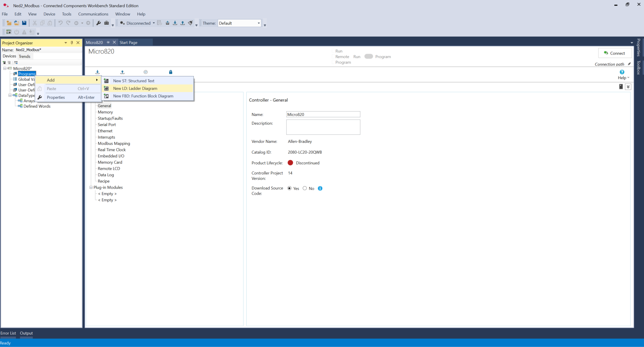
Task: Click the wrench icon in the toolbar
Action: [99, 23]
